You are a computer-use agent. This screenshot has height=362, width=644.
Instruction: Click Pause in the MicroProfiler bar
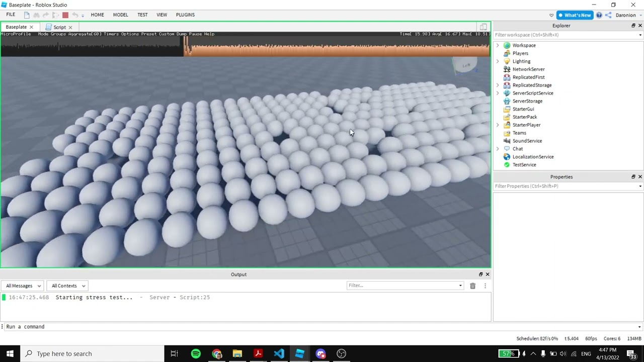tap(195, 34)
